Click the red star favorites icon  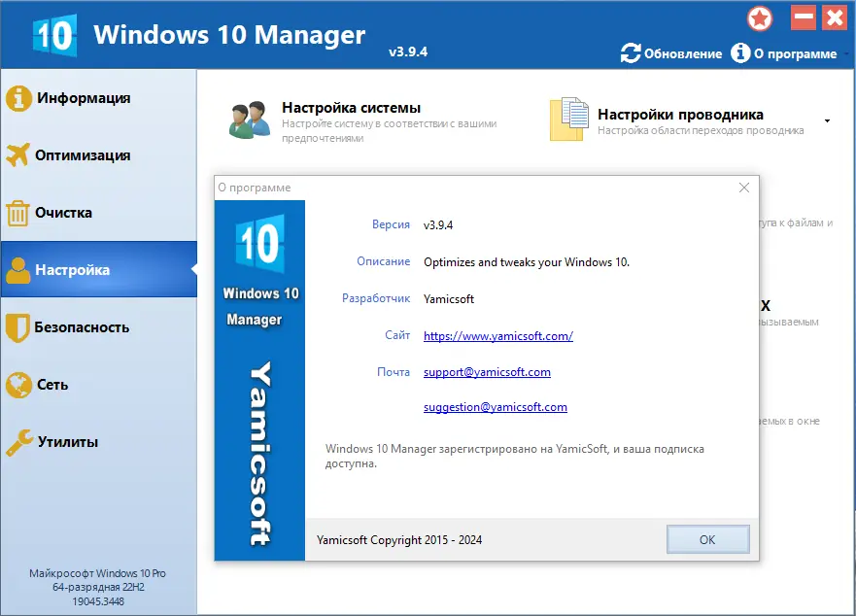click(x=760, y=19)
